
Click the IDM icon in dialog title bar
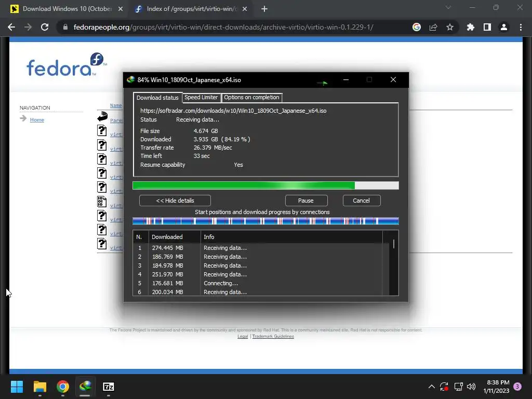click(x=130, y=79)
